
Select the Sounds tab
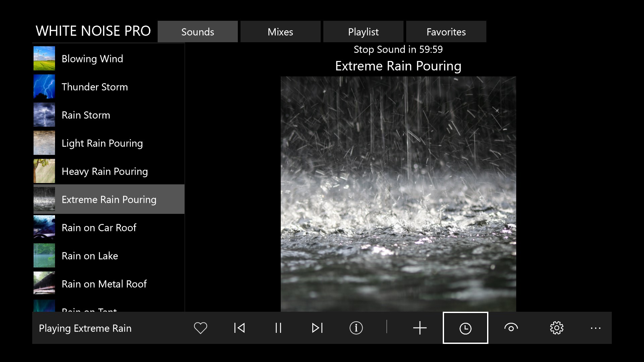pyautogui.click(x=198, y=32)
